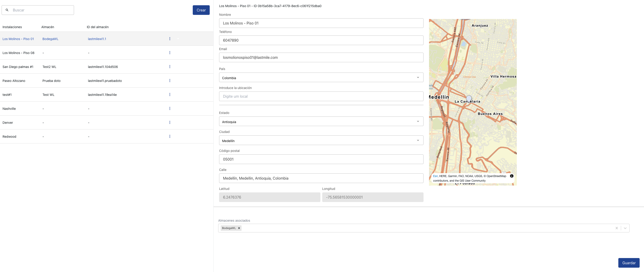
Task: Select the Denver installation row
Action: pos(8,123)
